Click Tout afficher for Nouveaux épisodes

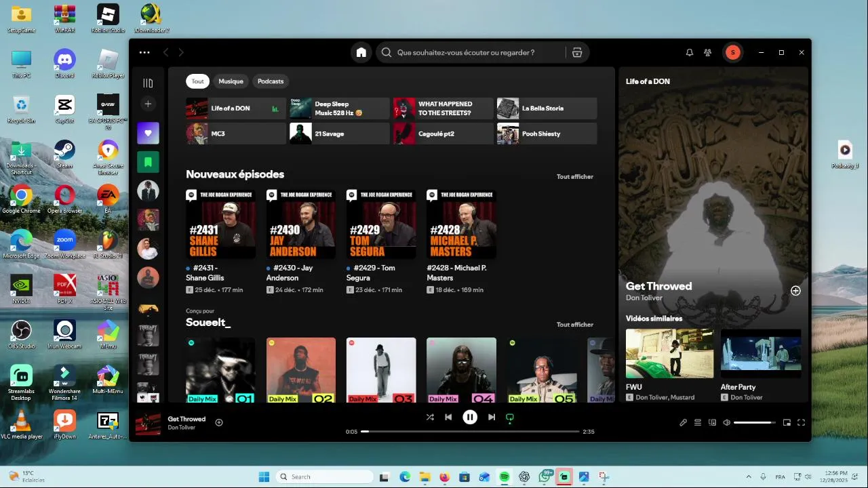pyautogui.click(x=575, y=177)
